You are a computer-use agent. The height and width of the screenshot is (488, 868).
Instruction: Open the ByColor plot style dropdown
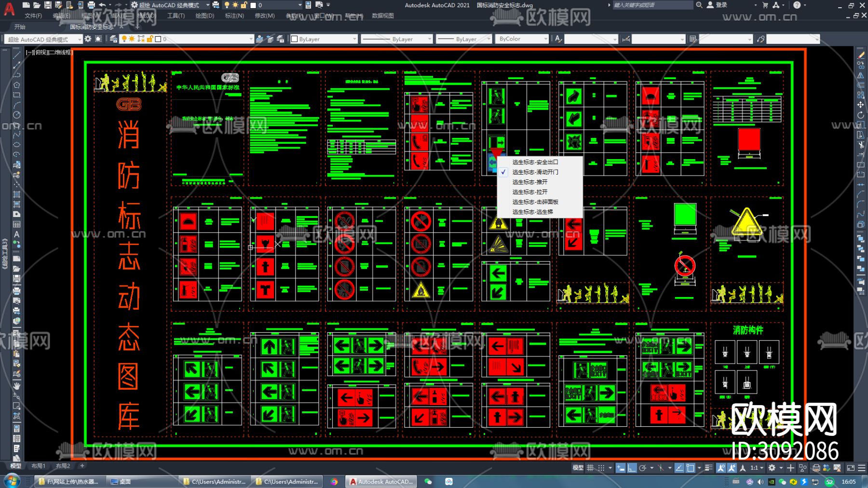[522, 39]
